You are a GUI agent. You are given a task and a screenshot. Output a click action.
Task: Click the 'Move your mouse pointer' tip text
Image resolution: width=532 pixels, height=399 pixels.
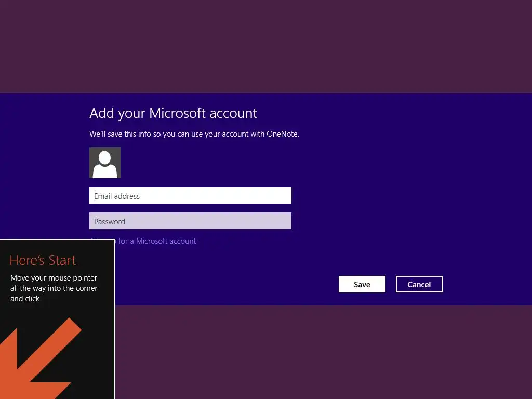(54, 288)
